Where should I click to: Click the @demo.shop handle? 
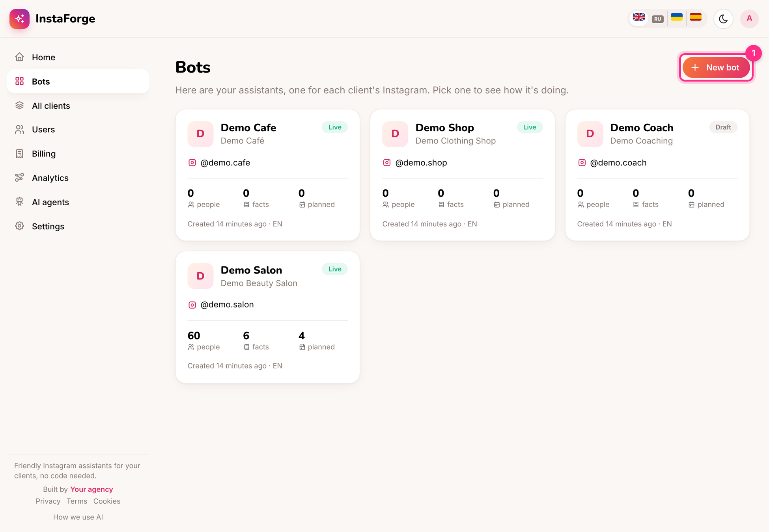(421, 163)
